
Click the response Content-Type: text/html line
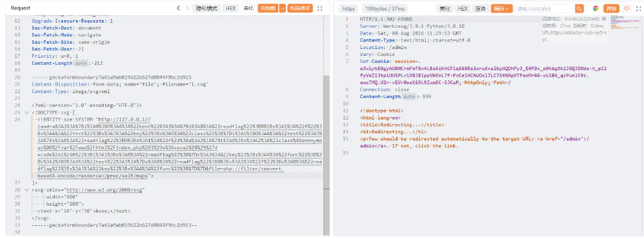point(415,40)
